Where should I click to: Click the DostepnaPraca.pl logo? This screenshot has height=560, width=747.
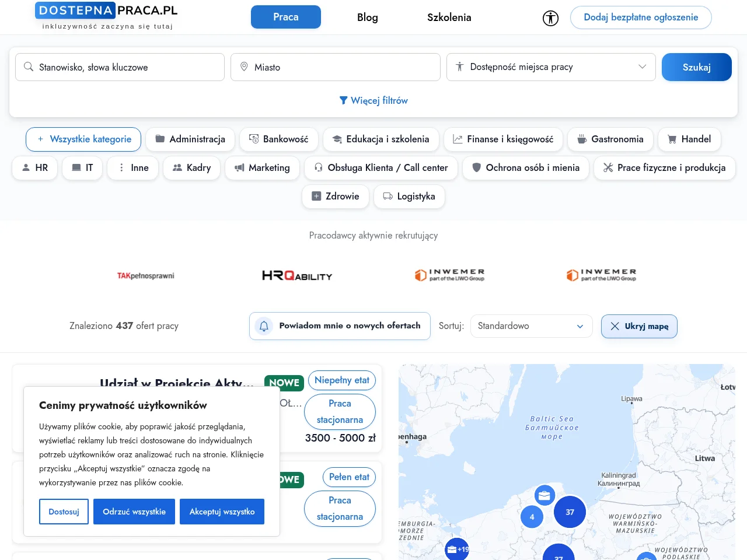(107, 16)
